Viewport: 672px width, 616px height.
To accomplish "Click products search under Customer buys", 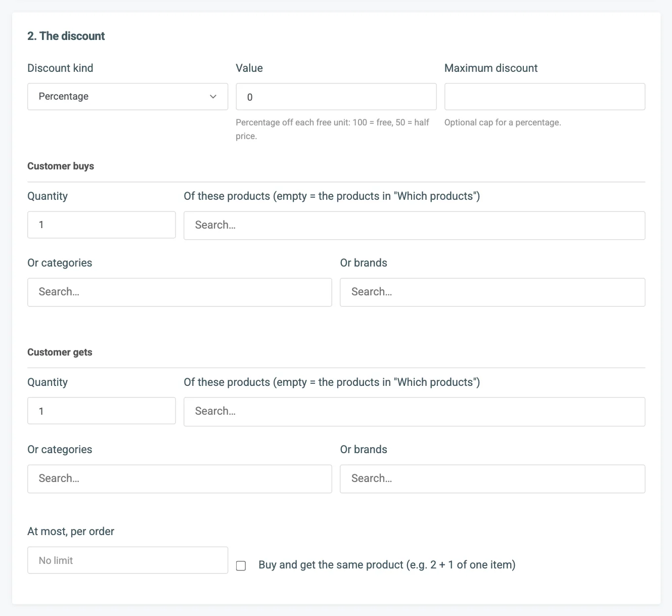I will 414,226.
